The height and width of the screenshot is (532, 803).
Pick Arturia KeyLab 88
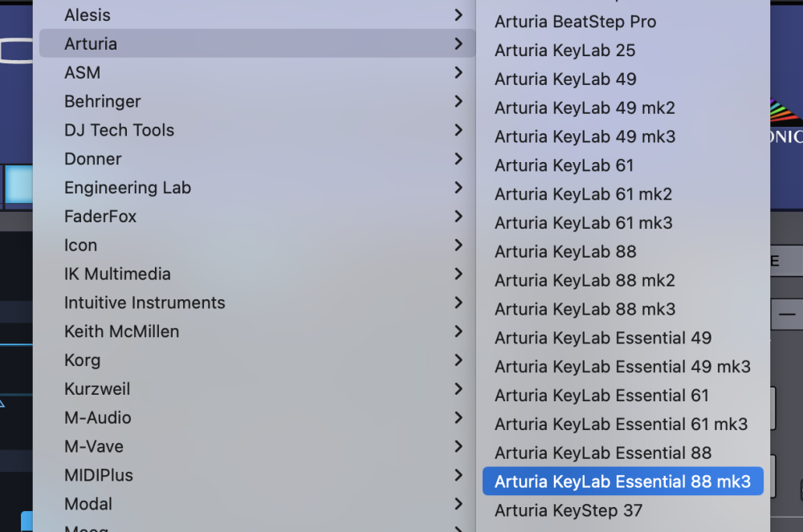point(565,252)
